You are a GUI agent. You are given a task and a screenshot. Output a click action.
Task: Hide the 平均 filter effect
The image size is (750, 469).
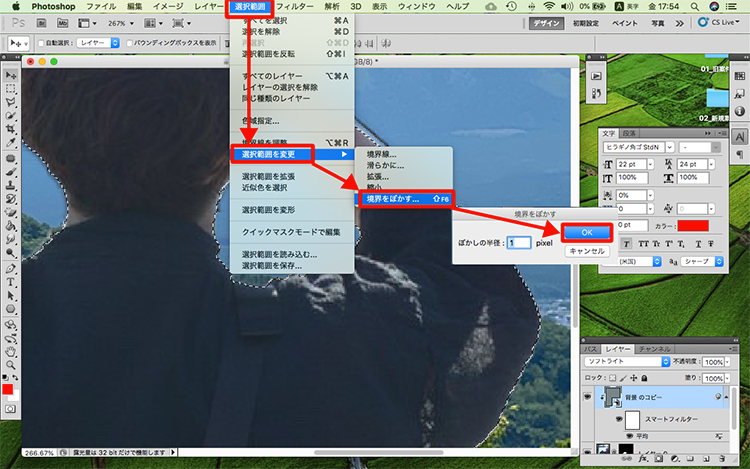pos(629,436)
